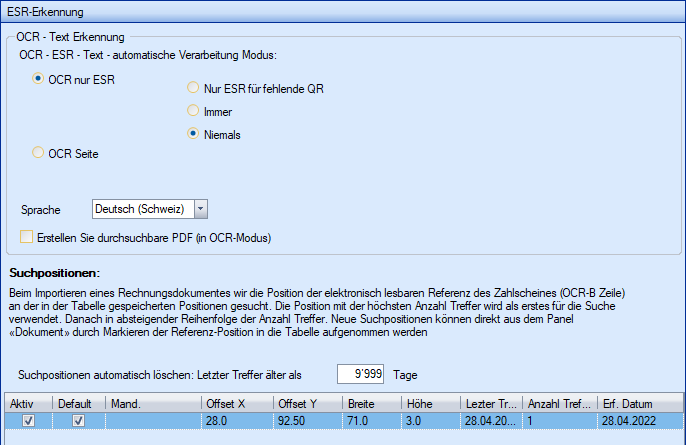This screenshot has width=686, height=445.
Task: Click the Lezter Tr... column header
Action: [492, 403]
